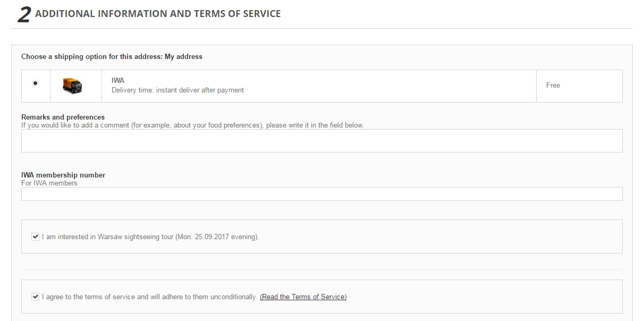Toggle the Warsaw sightseeing tour checkbox
The height and width of the screenshot is (321, 644).
point(36,236)
